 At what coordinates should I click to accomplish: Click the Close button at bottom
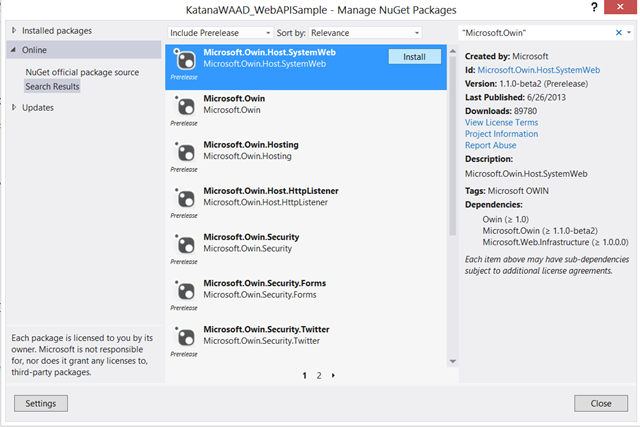pos(601,403)
